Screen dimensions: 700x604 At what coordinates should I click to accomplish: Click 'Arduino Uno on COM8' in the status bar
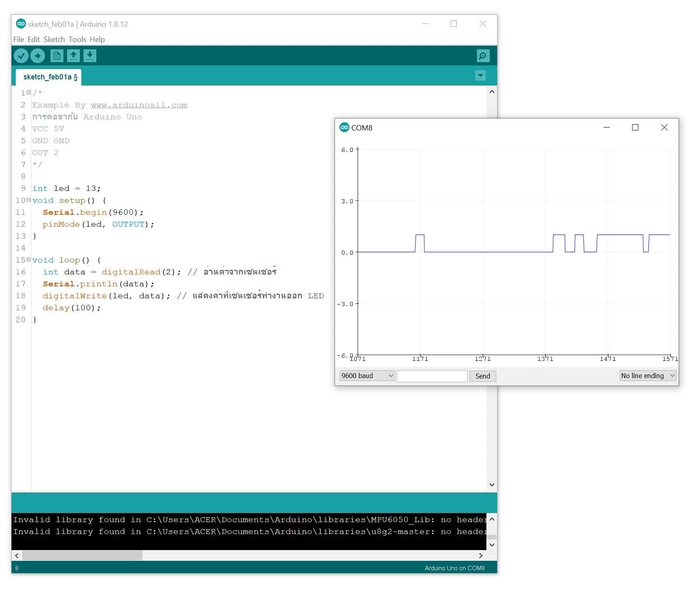pos(455,568)
